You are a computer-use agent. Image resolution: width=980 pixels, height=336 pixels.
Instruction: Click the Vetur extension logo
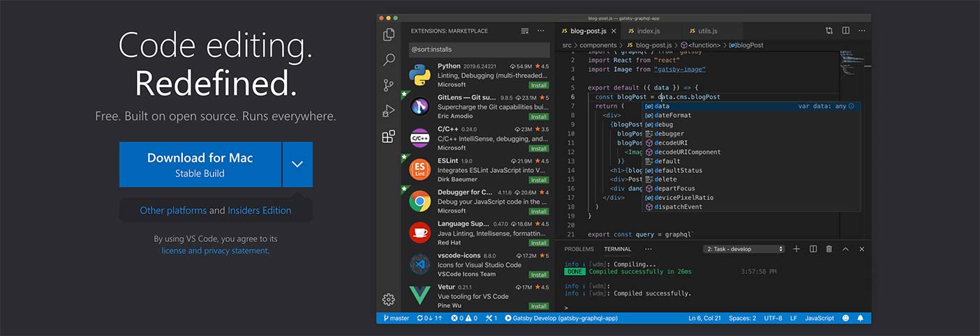420,296
